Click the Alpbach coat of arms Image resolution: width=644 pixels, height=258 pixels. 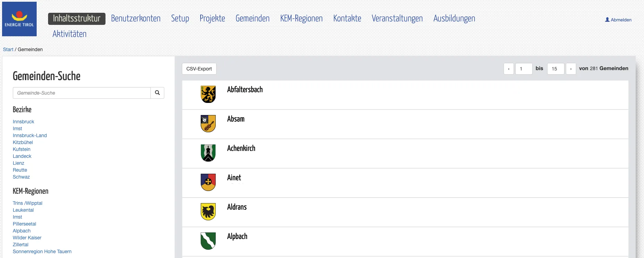click(x=208, y=241)
